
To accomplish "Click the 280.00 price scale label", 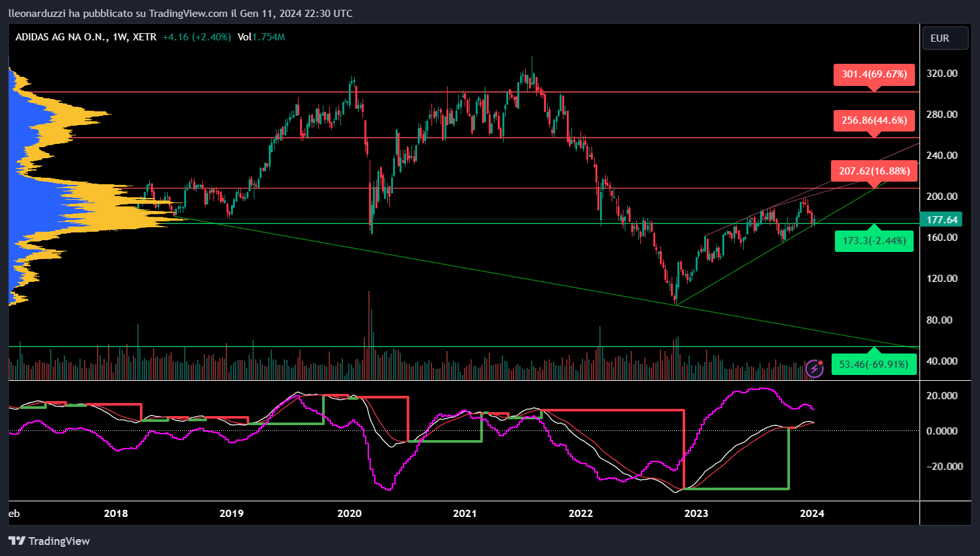I will point(942,115).
